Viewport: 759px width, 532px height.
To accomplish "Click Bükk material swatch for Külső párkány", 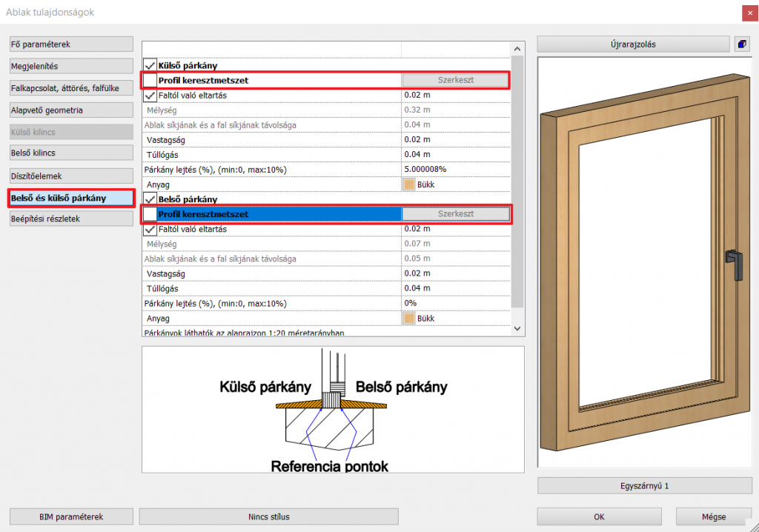I will pyautogui.click(x=409, y=184).
